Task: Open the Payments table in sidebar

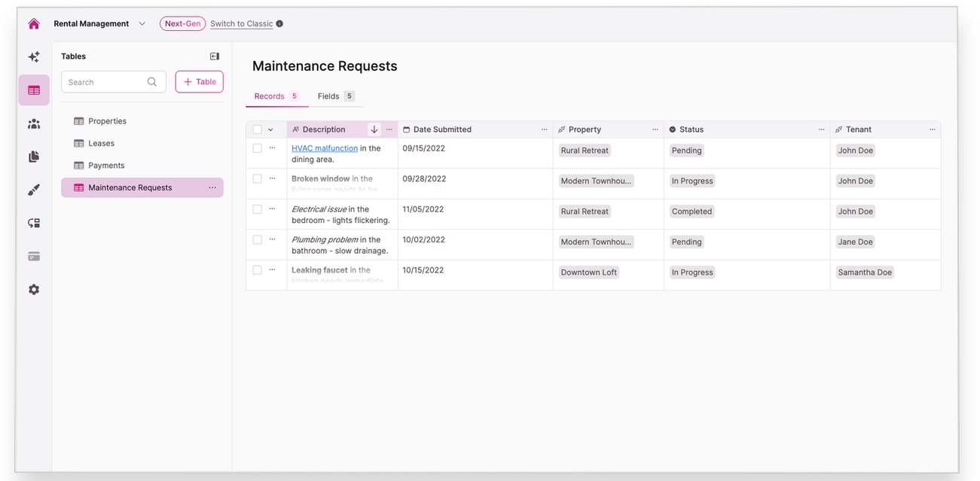Action: (x=106, y=166)
